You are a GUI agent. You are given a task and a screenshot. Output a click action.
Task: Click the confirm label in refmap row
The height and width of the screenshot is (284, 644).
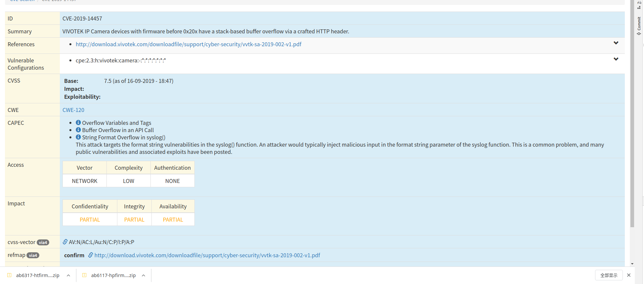pos(74,255)
